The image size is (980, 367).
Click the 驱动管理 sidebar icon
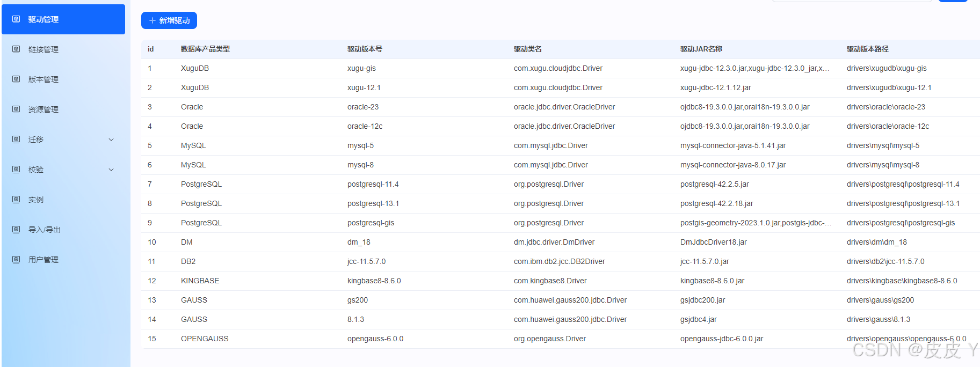pos(16,19)
